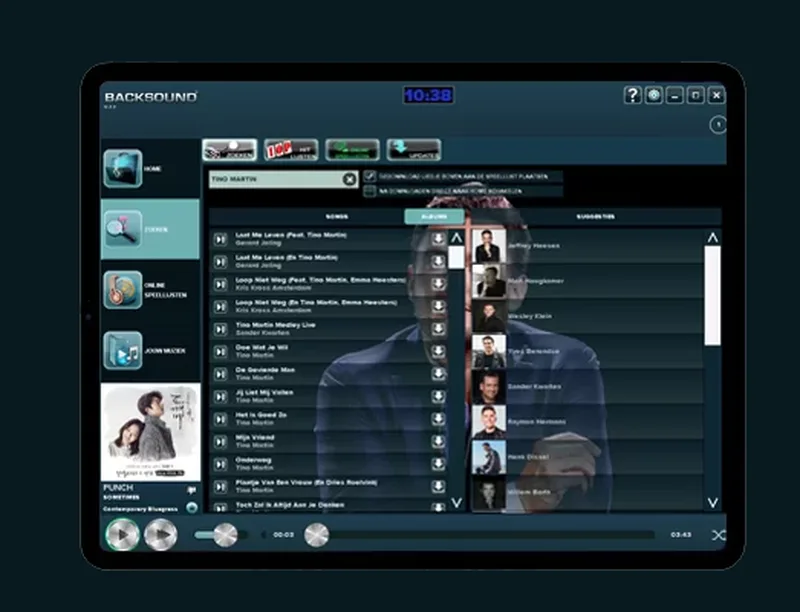The width and height of the screenshot is (800, 612).
Task: Open the Zoeken search section in sidebar
Action: [x=150, y=230]
